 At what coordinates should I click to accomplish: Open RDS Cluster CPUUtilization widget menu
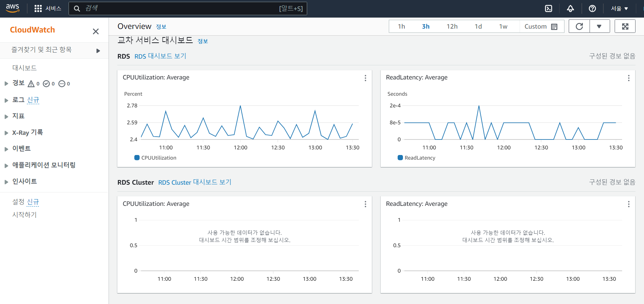click(365, 204)
